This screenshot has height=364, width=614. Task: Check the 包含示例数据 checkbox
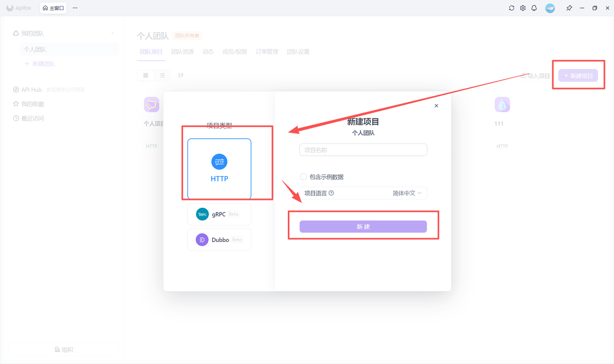(303, 176)
